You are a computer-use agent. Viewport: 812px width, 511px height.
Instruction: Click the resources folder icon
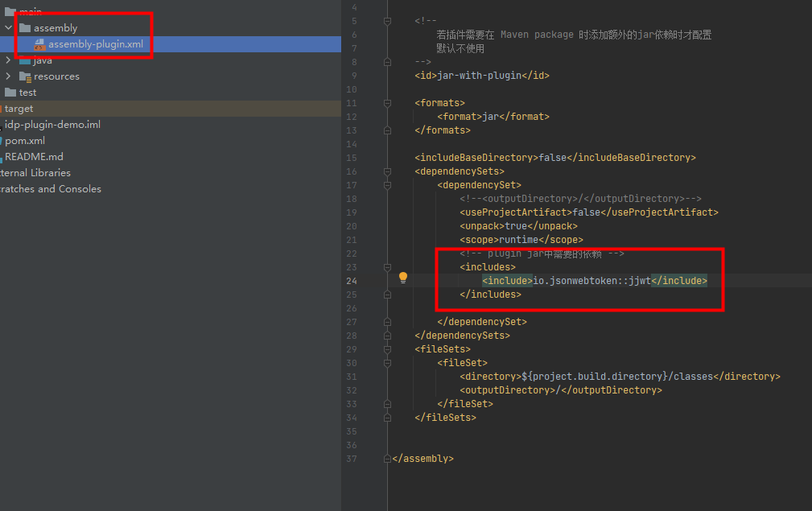(25, 76)
